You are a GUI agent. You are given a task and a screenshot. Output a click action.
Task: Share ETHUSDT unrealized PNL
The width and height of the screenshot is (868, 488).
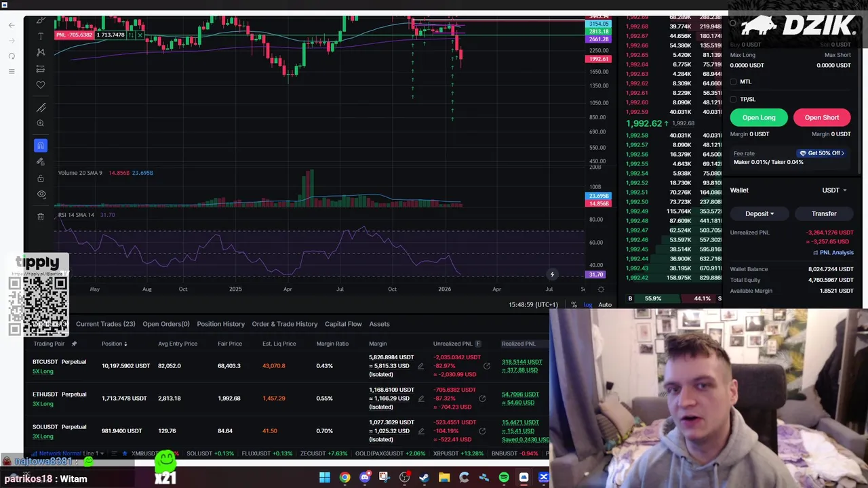click(x=482, y=399)
